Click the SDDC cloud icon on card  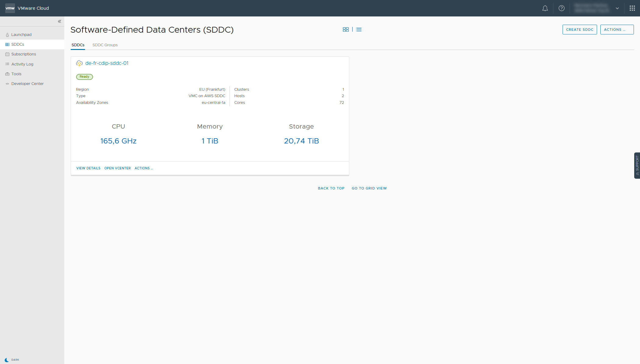click(x=79, y=63)
